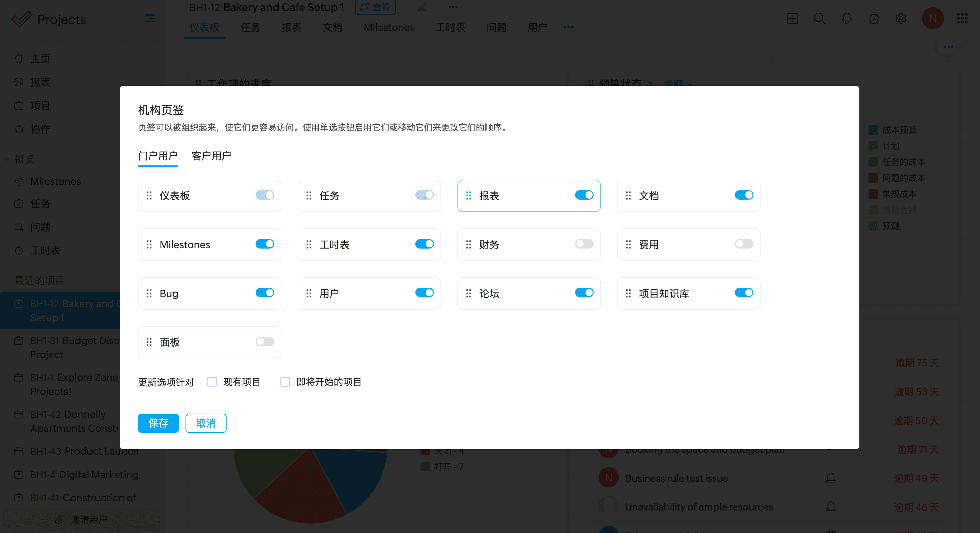Click the drag handle on 报表 card
980x533 pixels.
click(468, 196)
